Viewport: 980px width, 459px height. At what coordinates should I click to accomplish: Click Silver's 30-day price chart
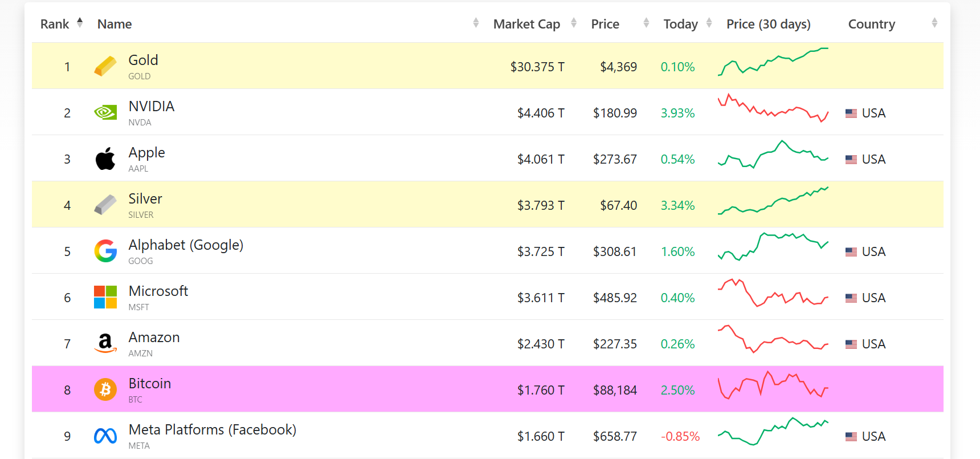[x=773, y=201]
